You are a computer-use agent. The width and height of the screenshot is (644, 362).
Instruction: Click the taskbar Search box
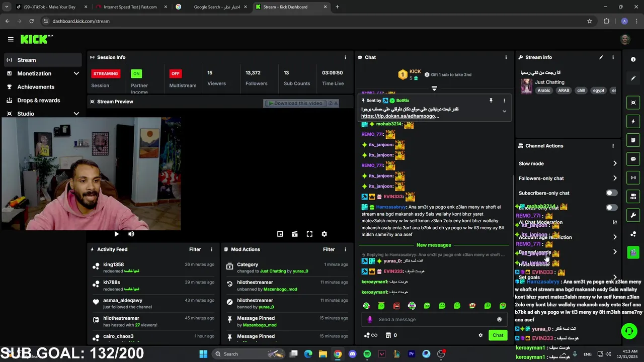249,354
